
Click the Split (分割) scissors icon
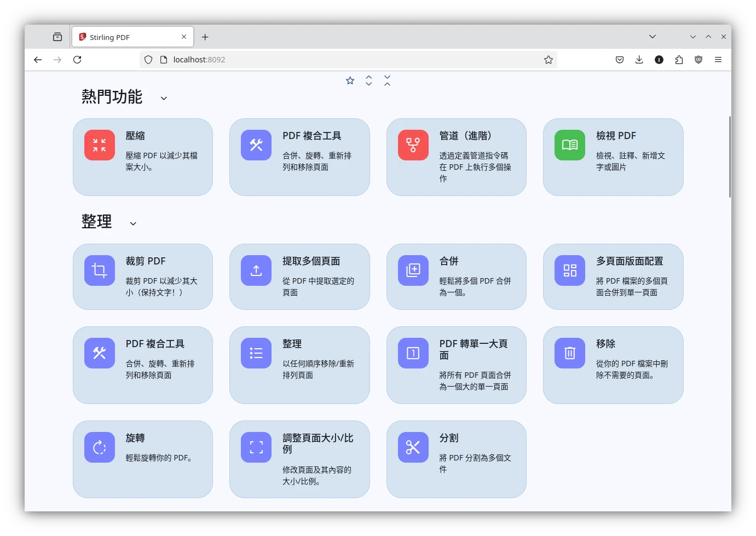(413, 447)
